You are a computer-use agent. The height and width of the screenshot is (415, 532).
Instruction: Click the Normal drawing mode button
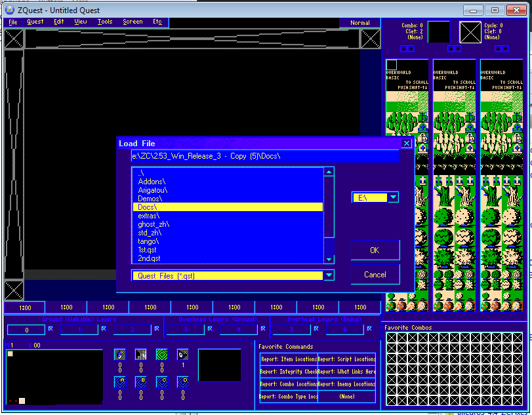click(x=359, y=23)
